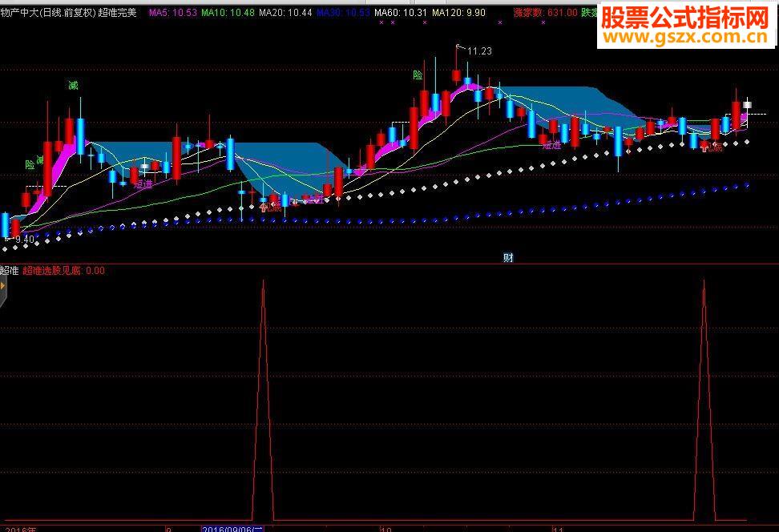
Task: Click the latest white candlestick at right edge
Action: click(x=747, y=105)
